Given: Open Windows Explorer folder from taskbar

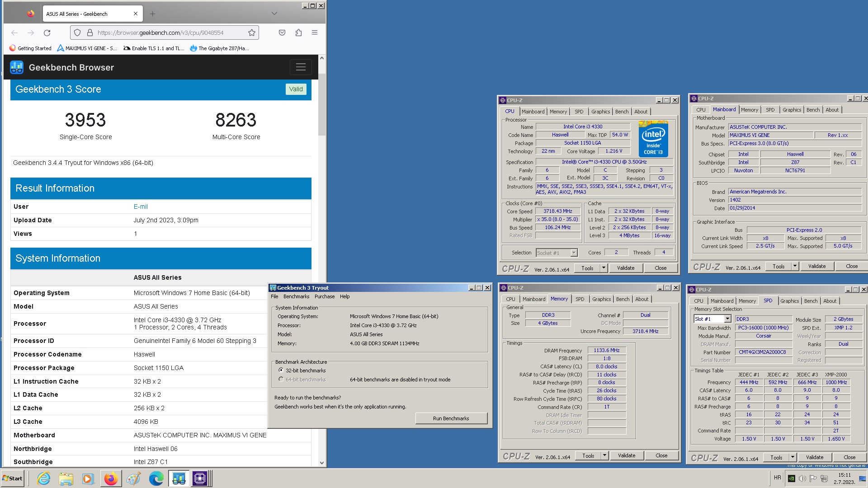Looking at the screenshot, I should pyautogui.click(x=66, y=479).
